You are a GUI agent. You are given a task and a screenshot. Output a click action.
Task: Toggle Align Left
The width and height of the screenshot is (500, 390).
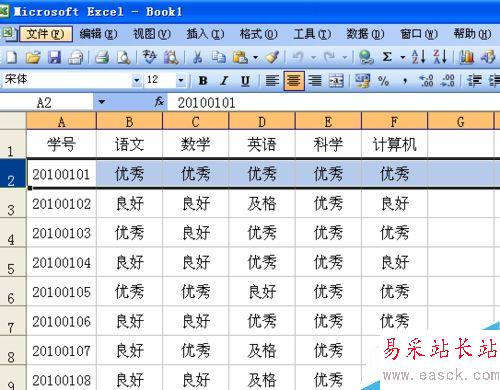pos(272,81)
